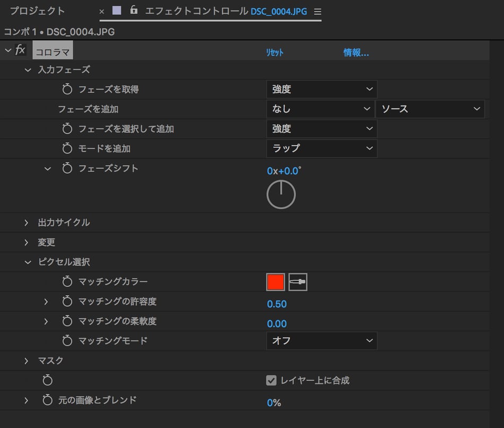Collapse the ピクセル選択 section
The height and width of the screenshot is (428, 504).
[28, 262]
